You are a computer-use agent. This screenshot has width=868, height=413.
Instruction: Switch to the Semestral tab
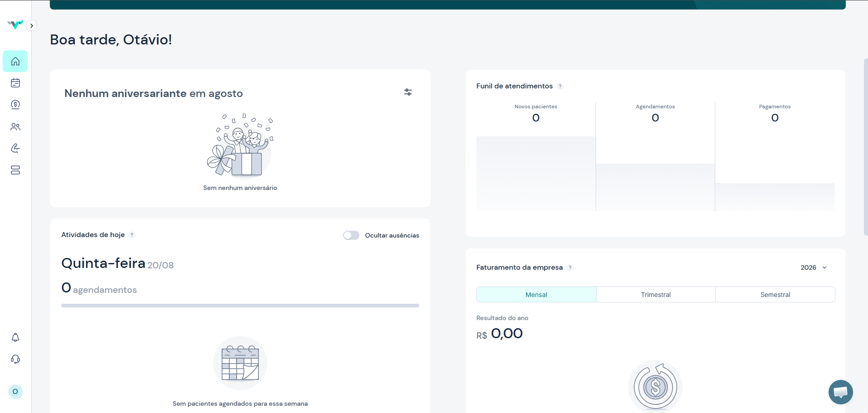tap(775, 295)
